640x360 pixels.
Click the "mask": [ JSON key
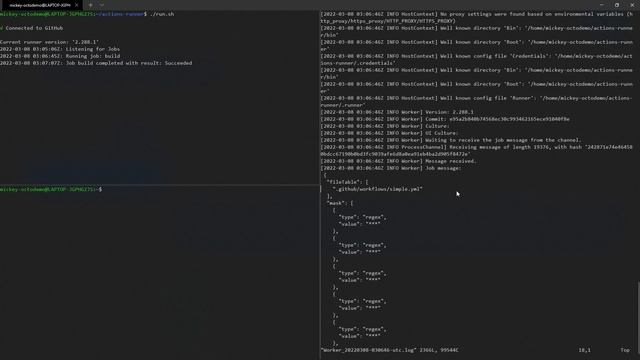tap(340, 203)
